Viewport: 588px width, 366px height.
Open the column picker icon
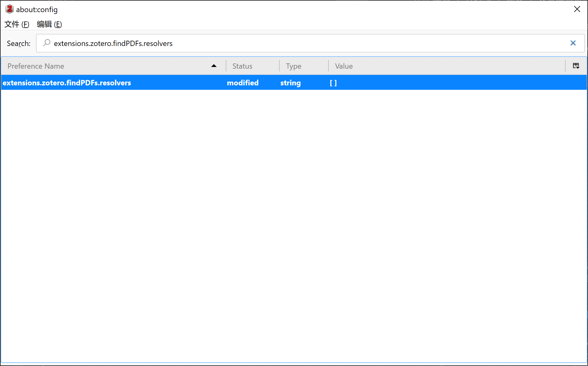(576, 66)
